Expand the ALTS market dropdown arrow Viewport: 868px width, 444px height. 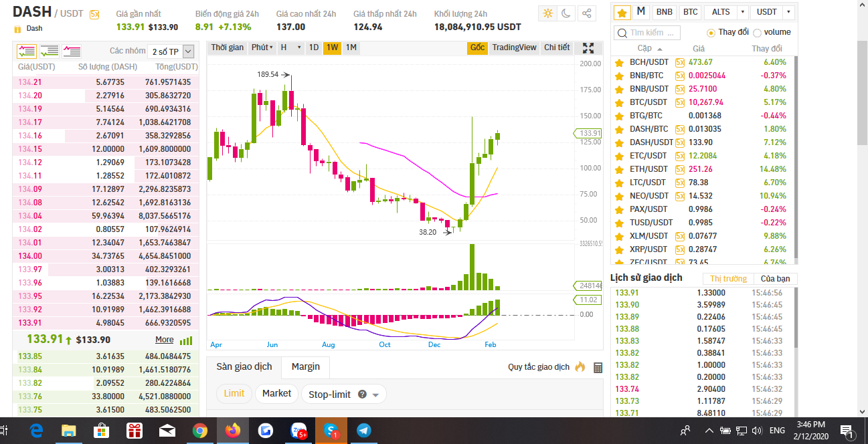742,12
